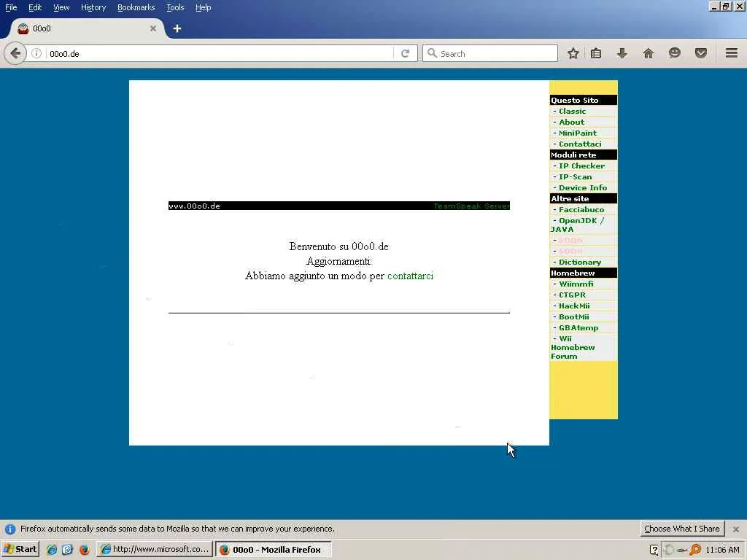Viewport: 747px width, 560px height.
Task: Open the About sidebar link
Action: [571, 122]
